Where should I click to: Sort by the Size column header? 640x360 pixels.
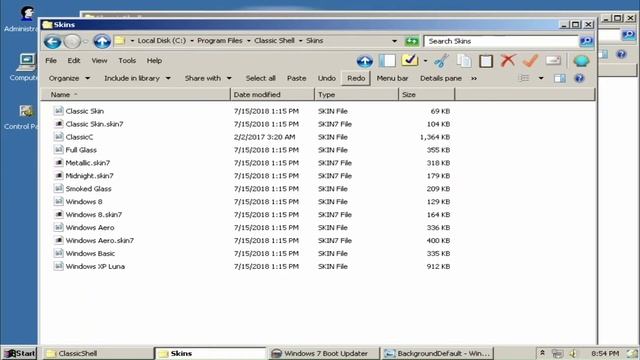427,95
